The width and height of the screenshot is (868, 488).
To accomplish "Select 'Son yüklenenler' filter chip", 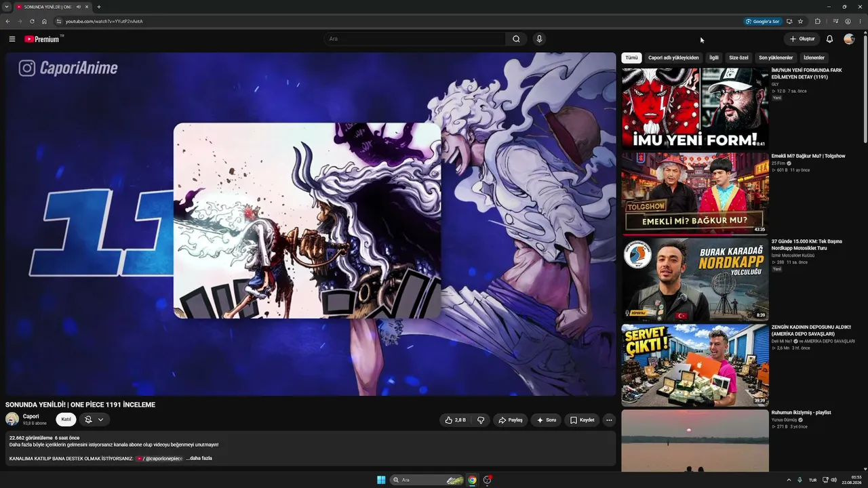I will (776, 58).
